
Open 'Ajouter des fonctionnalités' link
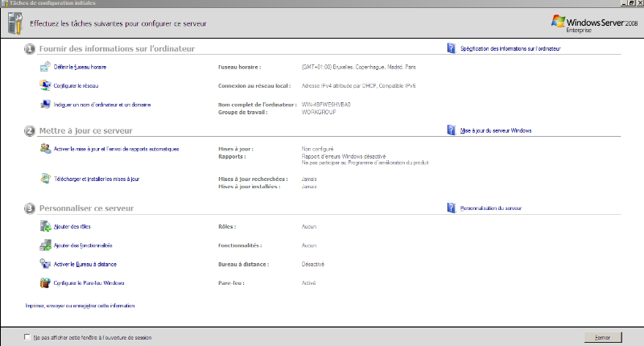pos(83,245)
